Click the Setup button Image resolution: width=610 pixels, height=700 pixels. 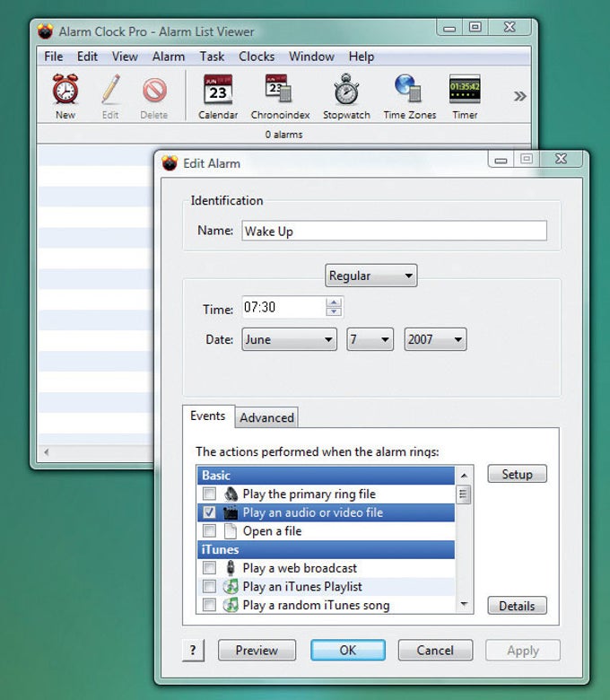point(517,474)
